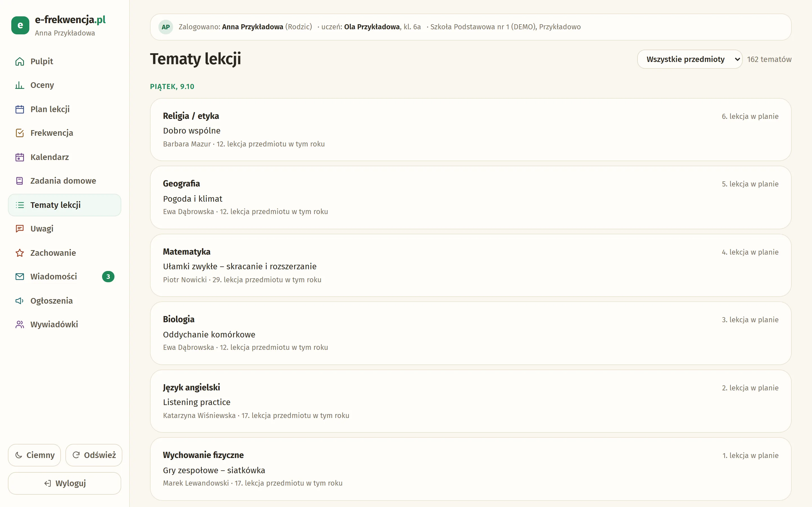
Task: Click the Zadania domowe notebook icon
Action: pos(19,181)
